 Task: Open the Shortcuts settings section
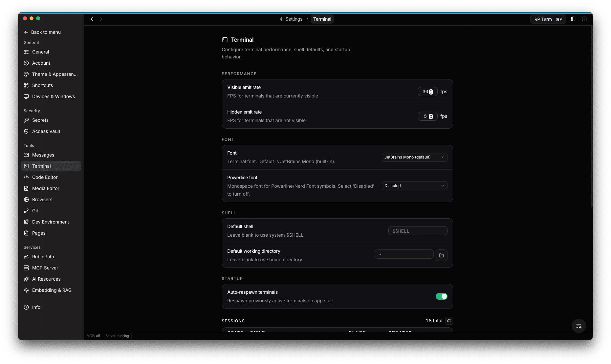42,85
